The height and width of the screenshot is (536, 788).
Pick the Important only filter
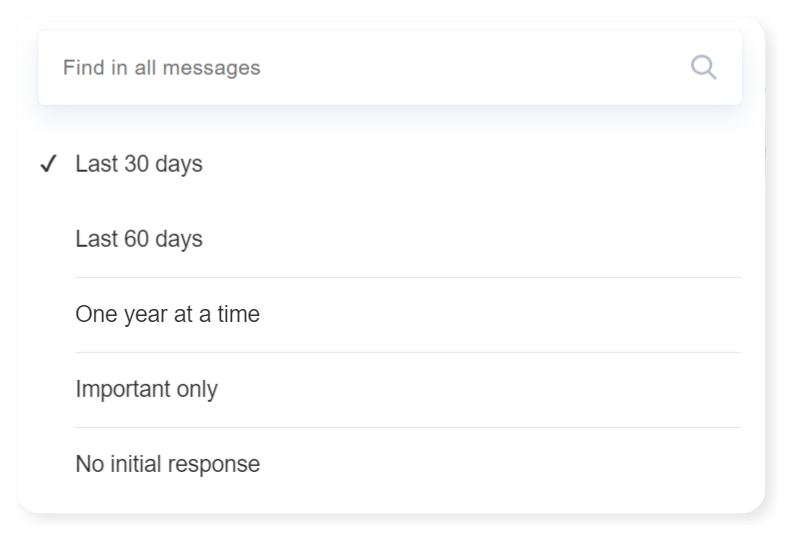click(x=146, y=389)
